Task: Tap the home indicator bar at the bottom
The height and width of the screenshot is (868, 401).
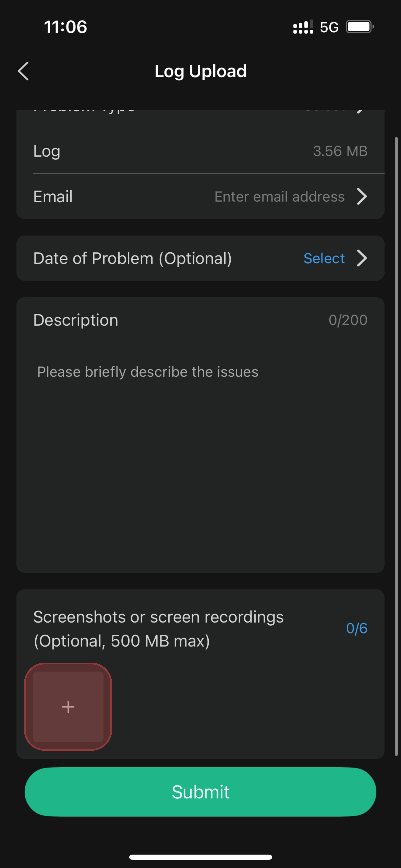Action: (x=200, y=857)
